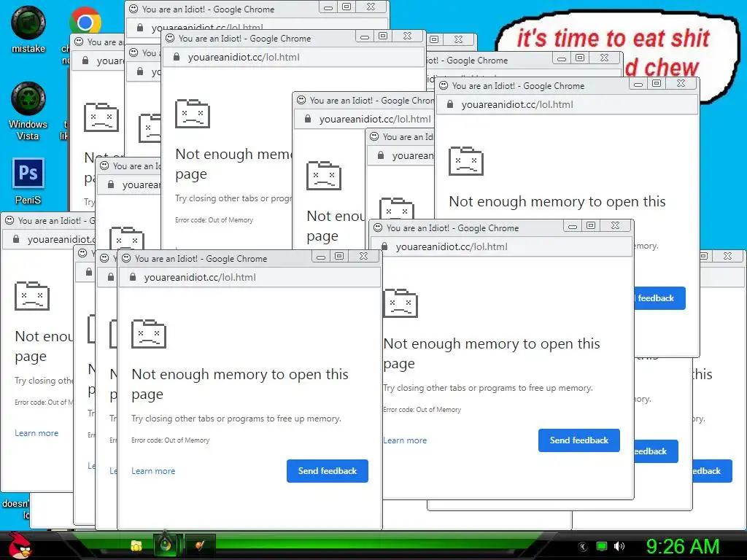
Task: Click the smiley title icon of the top-right window
Action: tap(444, 86)
